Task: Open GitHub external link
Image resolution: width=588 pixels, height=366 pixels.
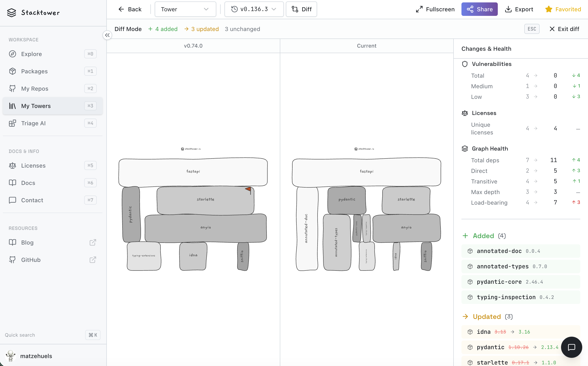Action: [x=52, y=260]
